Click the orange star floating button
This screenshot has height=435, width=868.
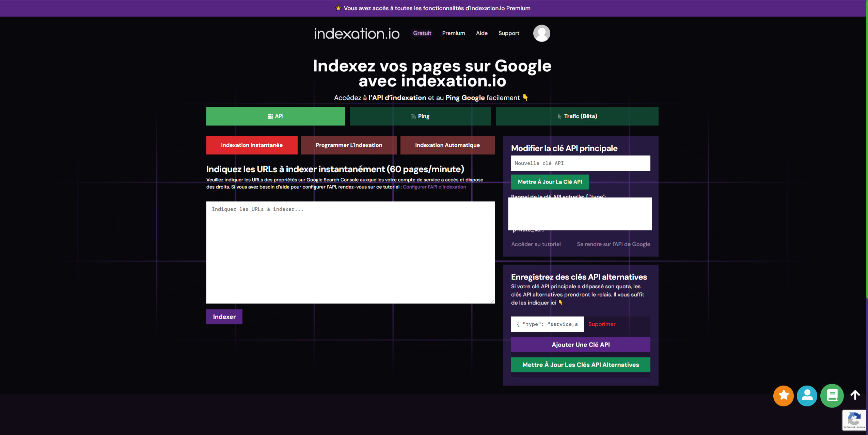(783, 396)
